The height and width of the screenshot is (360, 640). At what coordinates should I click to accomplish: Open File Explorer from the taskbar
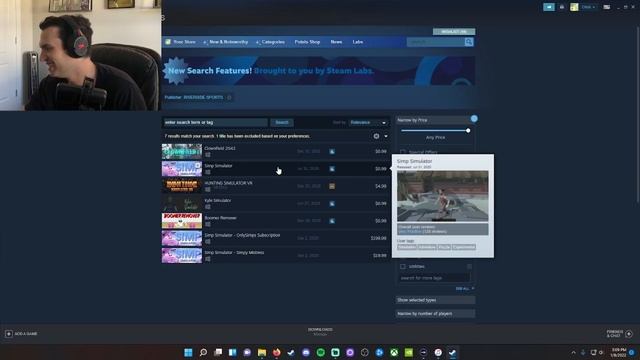(x=262, y=352)
